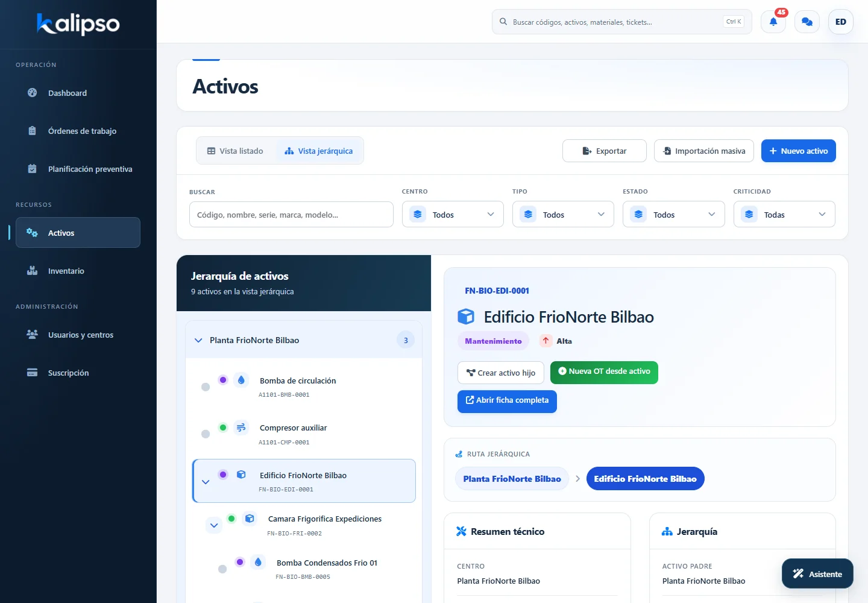Click the Ruta jerárquica route icon
The width and height of the screenshot is (868, 603).
click(x=459, y=454)
